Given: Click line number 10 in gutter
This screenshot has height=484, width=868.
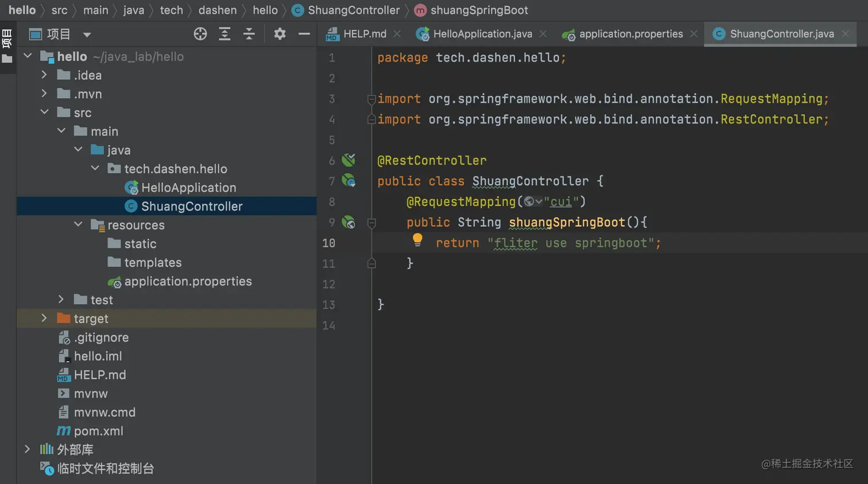Looking at the screenshot, I should [328, 243].
